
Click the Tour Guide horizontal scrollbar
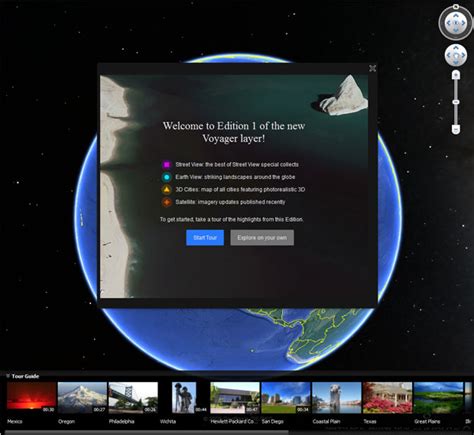tap(147, 432)
